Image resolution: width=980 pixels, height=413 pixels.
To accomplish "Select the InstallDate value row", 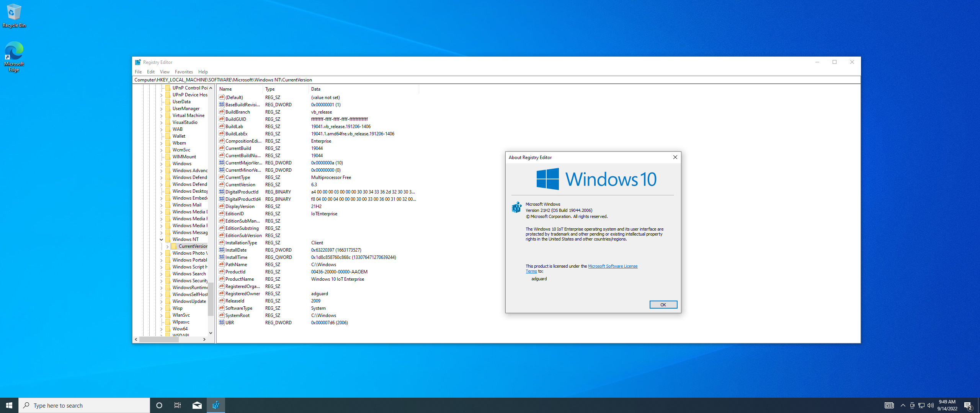I will pos(318,250).
